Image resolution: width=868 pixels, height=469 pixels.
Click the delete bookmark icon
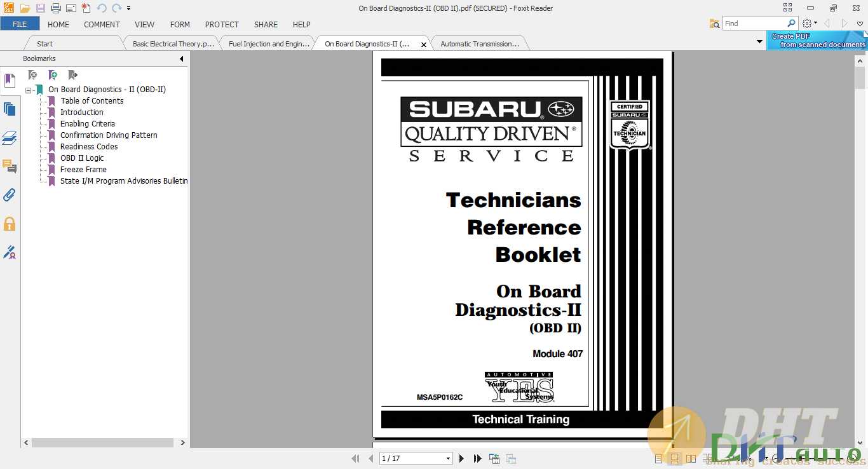click(33, 75)
